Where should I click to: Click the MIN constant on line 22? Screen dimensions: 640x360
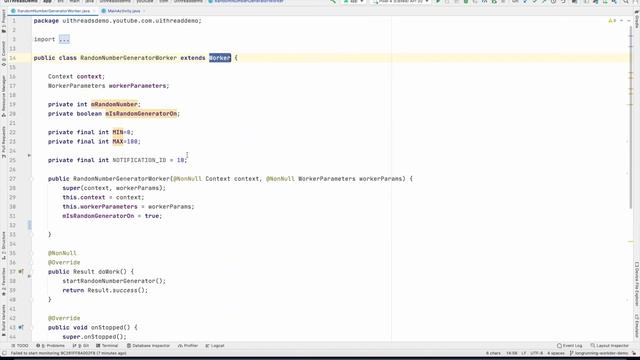click(x=118, y=132)
